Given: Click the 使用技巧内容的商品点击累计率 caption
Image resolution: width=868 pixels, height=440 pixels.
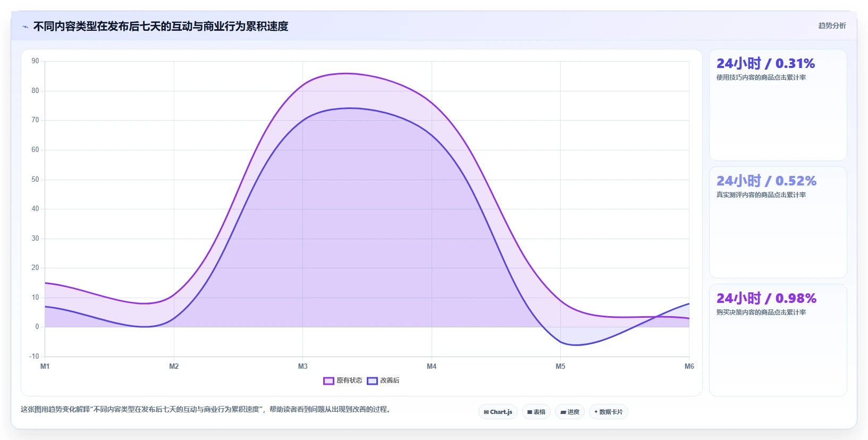Looking at the screenshot, I should point(761,78).
